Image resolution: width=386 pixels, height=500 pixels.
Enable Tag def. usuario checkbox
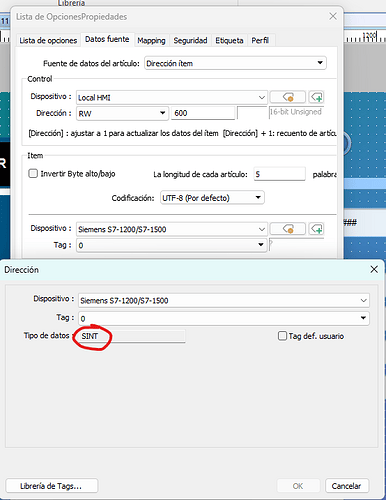(282, 336)
